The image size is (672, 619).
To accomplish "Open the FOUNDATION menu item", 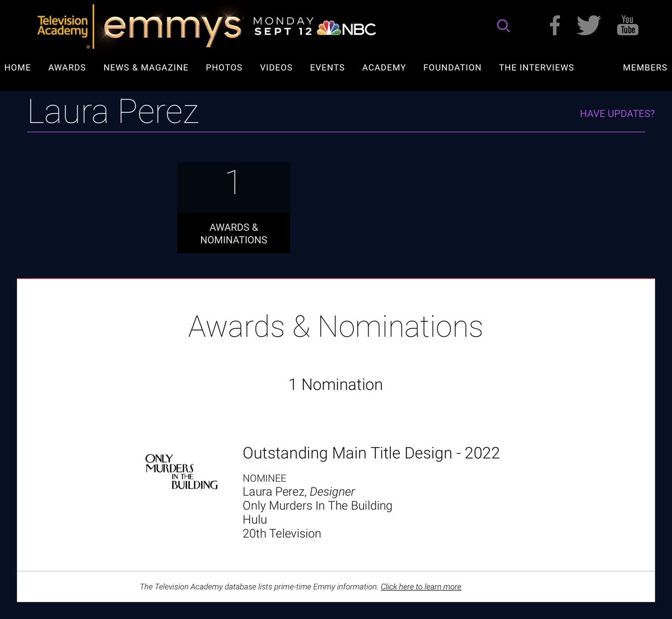I will [452, 67].
